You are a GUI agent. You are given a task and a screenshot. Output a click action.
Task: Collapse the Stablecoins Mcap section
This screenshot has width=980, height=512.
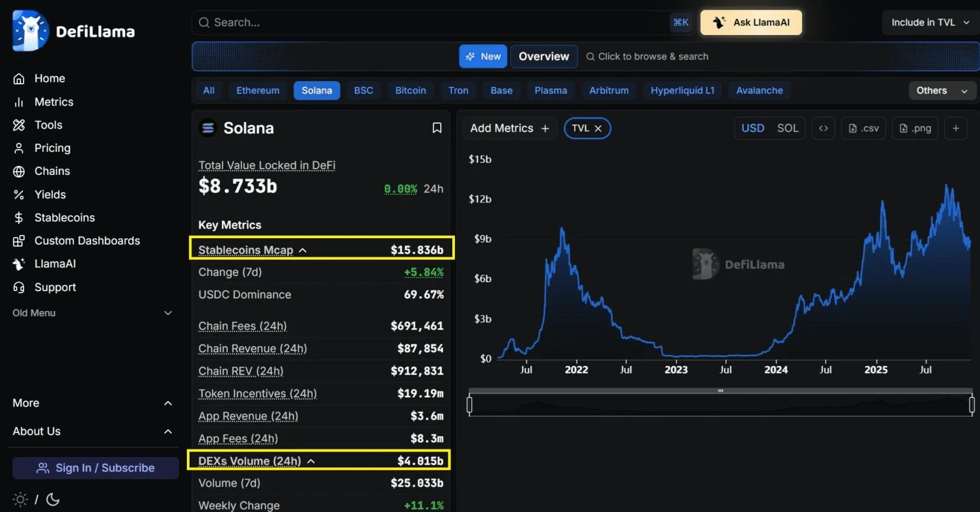pyautogui.click(x=303, y=250)
